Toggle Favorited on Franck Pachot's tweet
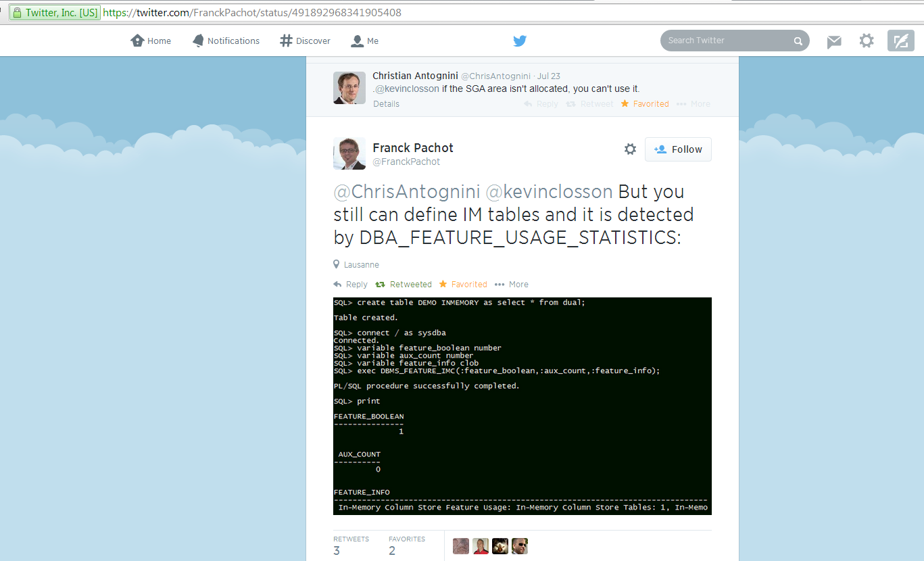Image resolution: width=924 pixels, height=561 pixels. (x=463, y=285)
